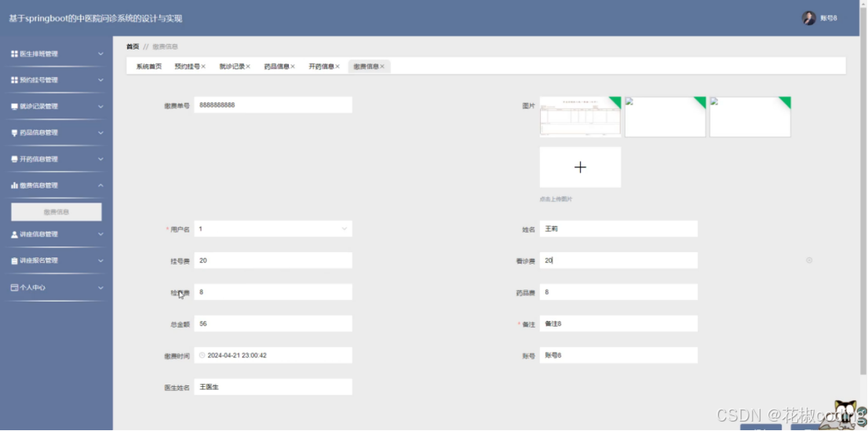The width and height of the screenshot is (868, 431).
Task: Click the 检查费 input field
Action: (x=273, y=292)
